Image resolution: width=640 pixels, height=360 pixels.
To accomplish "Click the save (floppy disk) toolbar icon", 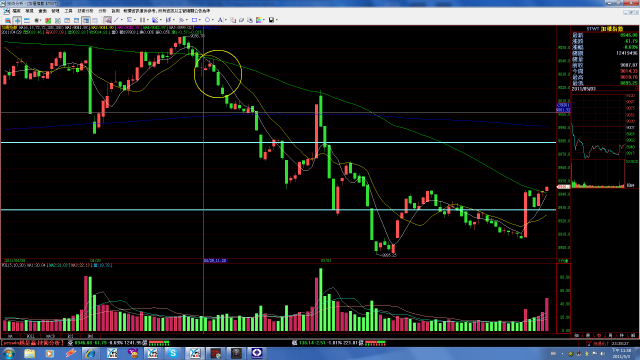I will 271,20.
